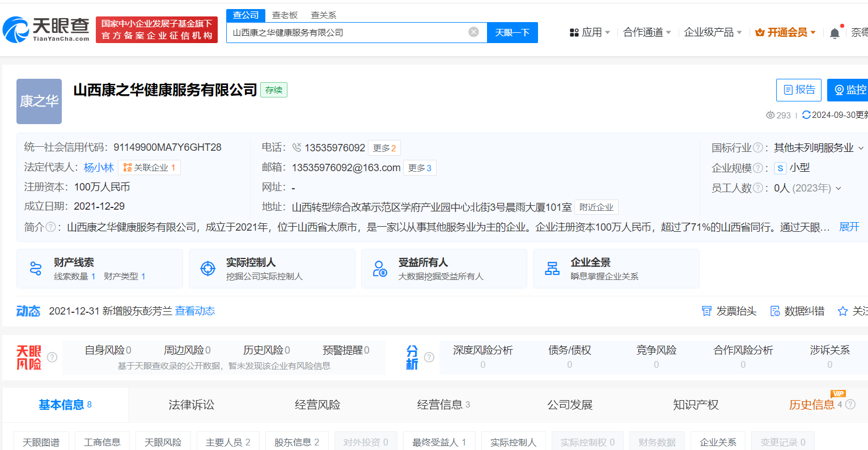The image size is (868, 450).
Task: Open the 财产线索 card
Action: [100, 269]
